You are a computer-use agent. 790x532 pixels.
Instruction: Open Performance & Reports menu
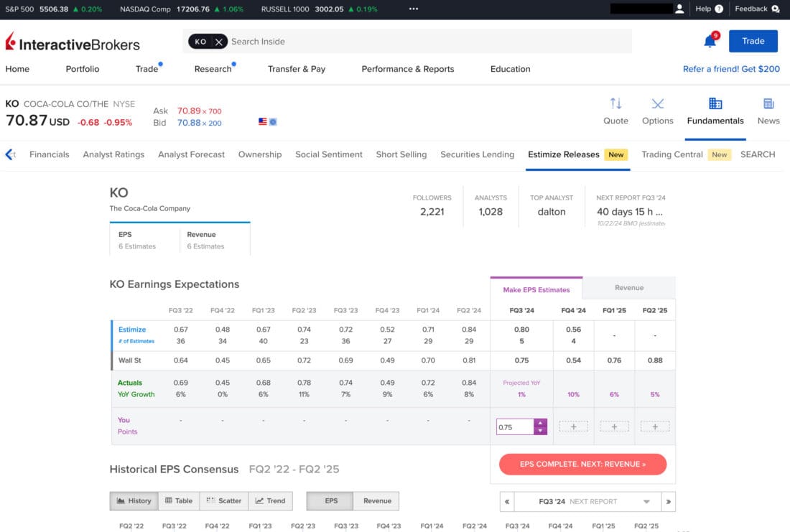click(x=408, y=69)
